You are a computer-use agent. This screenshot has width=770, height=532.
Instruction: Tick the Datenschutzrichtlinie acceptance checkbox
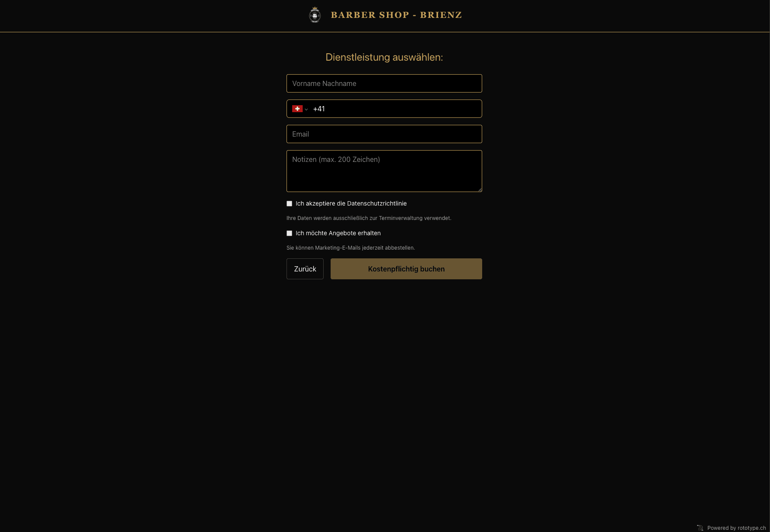[x=289, y=204]
